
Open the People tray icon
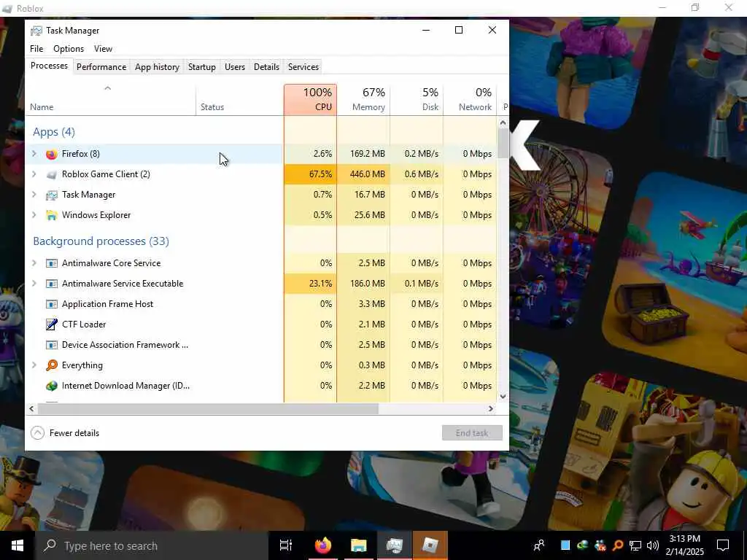coord(539,545)
